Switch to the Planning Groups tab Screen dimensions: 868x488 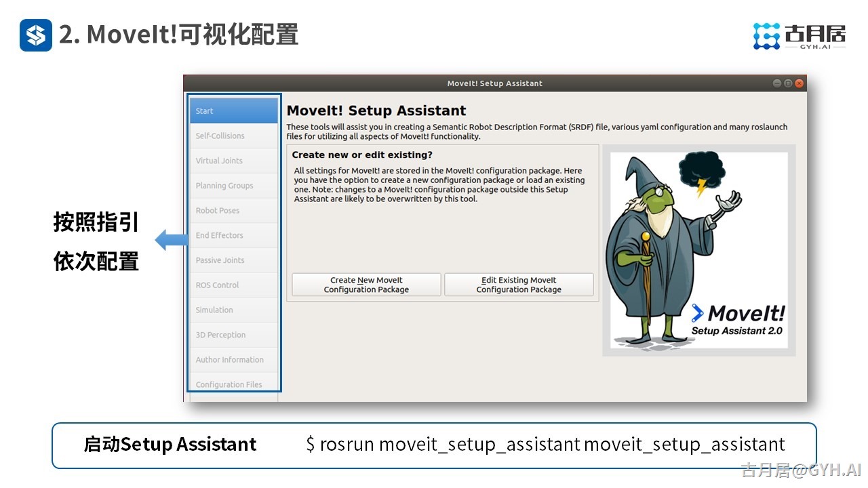click(234, 186)
